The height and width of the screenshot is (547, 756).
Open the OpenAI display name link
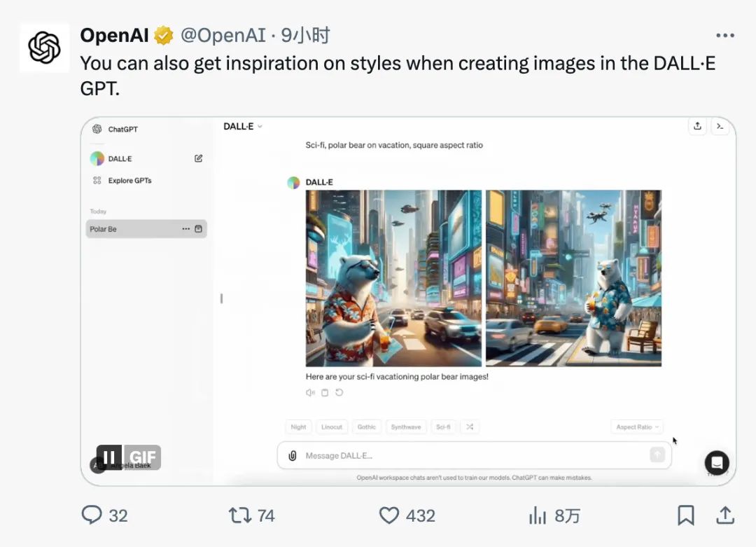(x=115, y=35)
